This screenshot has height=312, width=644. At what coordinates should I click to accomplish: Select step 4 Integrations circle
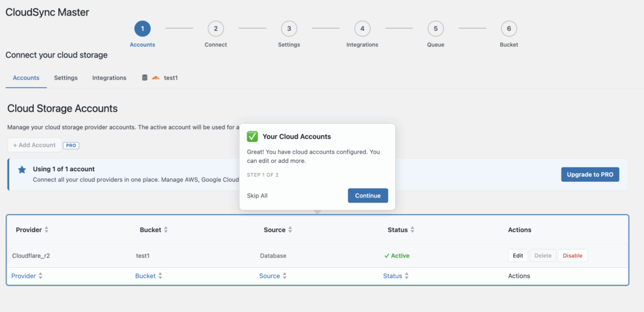pos(362,28)
